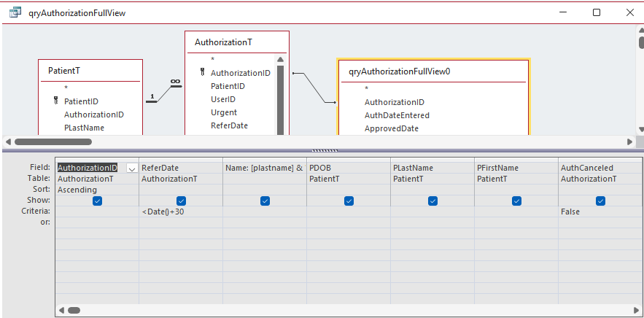Select the asterisk in qryAuthorizationFullView0 table

pyautogui.click(x=366, y=89)
